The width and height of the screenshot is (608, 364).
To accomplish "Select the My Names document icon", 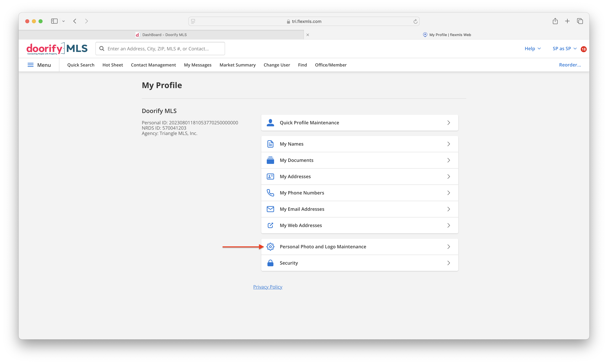I will [270, 144].
